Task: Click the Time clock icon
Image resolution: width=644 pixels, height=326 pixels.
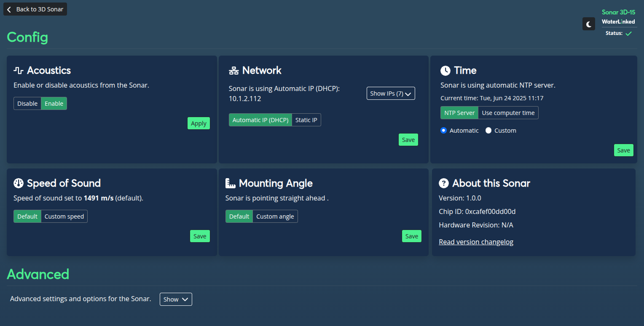Action: point(445,70)
